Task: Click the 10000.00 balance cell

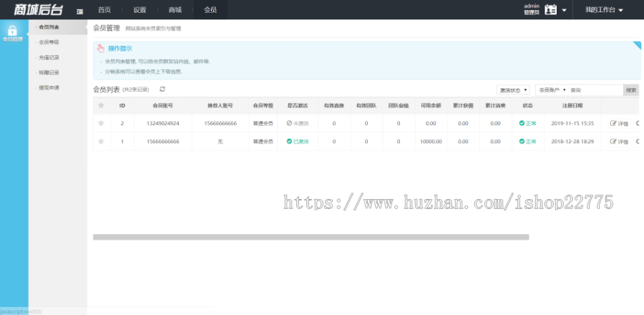Action: tap(431, 141)
